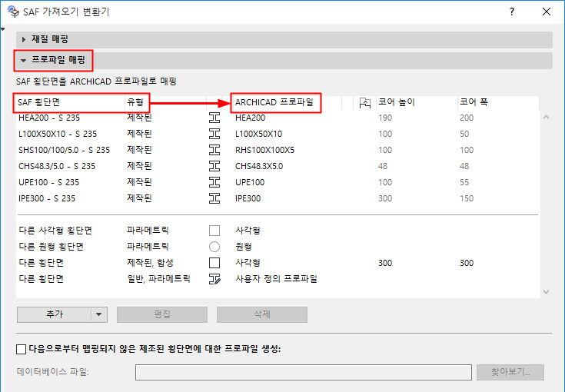This screenshot has height=392, width=565.
Task: Select the HEA200 - S 235 row
Action: (x=278, y=118)
